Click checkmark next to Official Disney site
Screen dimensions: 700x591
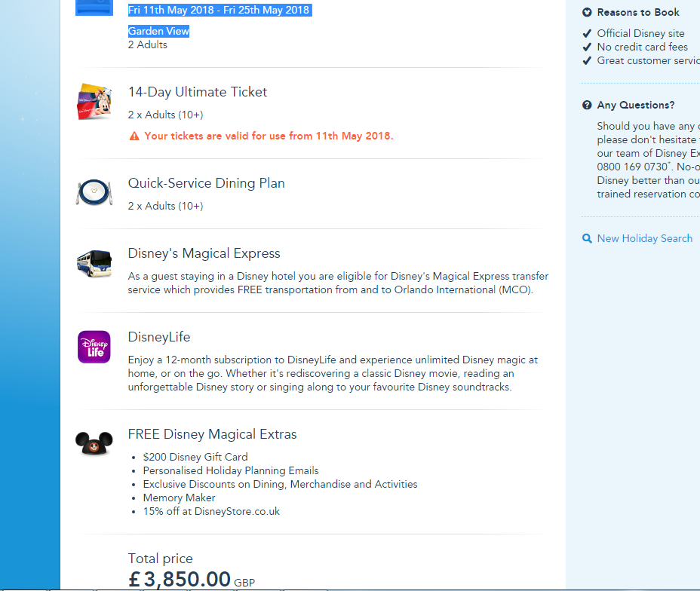(x=587, y=33)
